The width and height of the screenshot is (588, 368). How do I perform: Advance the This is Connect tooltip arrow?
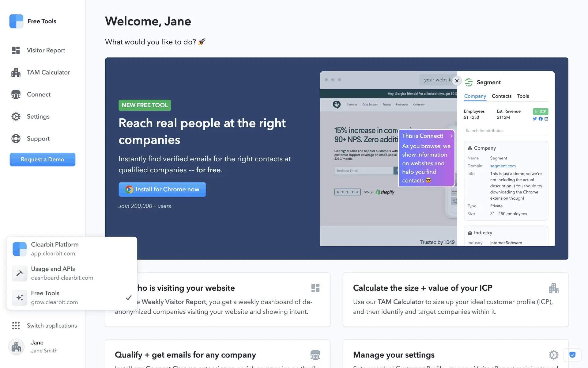coord(451,136)
